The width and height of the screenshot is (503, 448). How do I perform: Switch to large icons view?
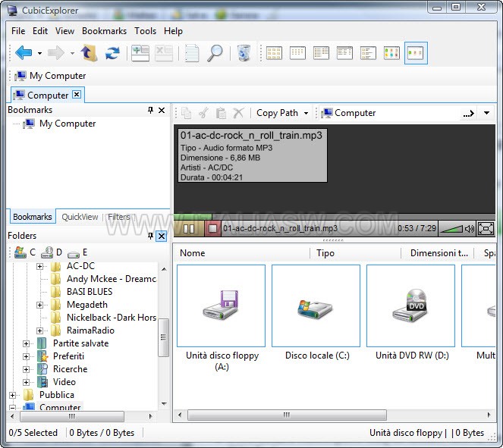[x=274, y=53]
